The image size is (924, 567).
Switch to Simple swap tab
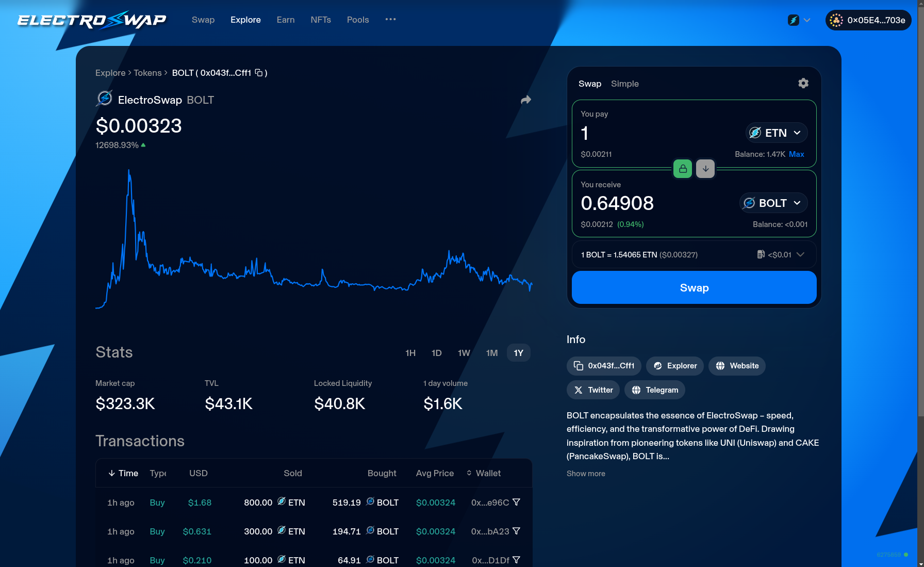[x=625, y=84]
